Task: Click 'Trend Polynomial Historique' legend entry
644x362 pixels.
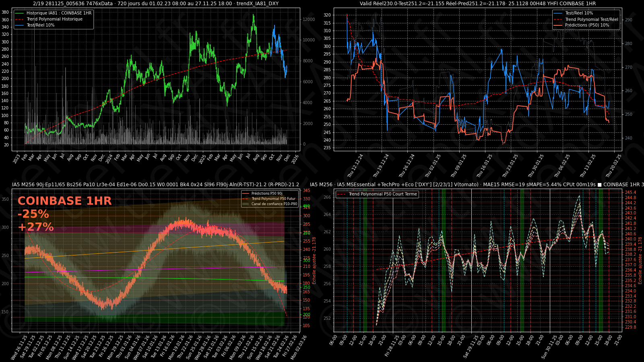Action: click(x=54, y=19)
